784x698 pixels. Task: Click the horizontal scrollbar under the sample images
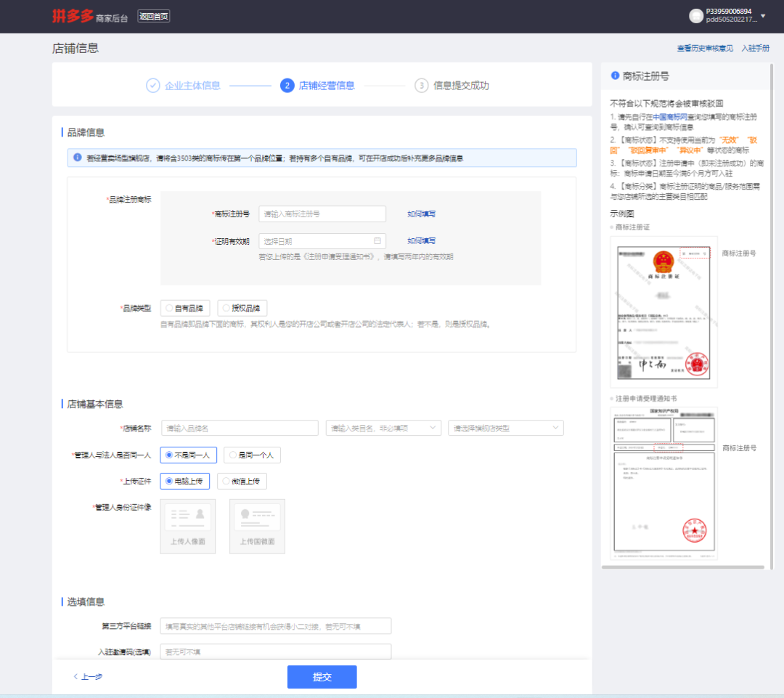point(682,567)
